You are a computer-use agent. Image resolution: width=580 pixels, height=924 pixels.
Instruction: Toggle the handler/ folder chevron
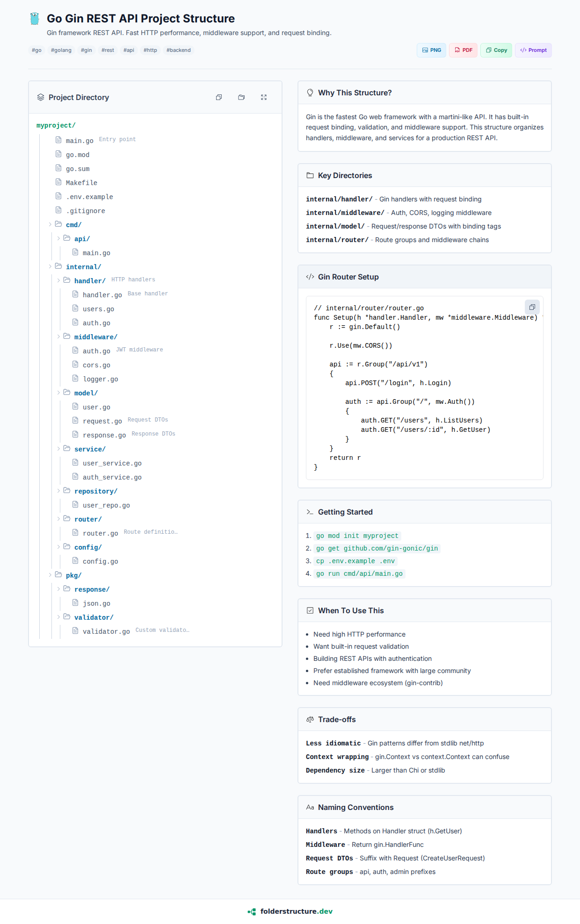pos(58,280)
